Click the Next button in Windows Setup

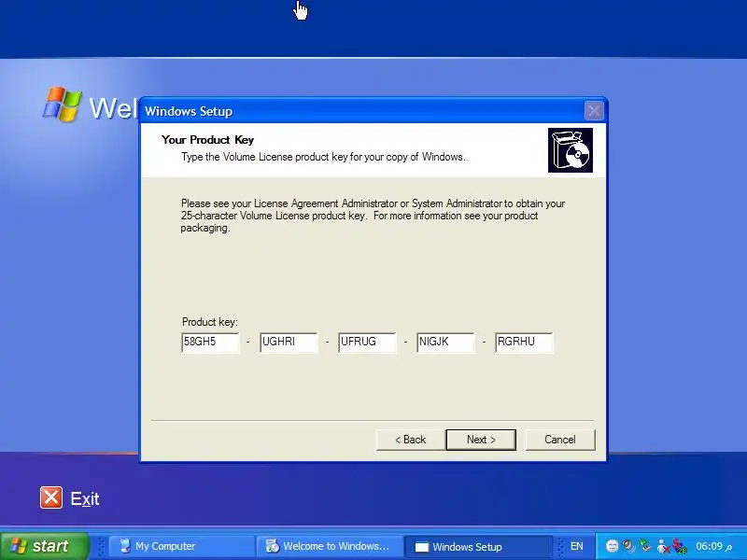coord(481,440)
